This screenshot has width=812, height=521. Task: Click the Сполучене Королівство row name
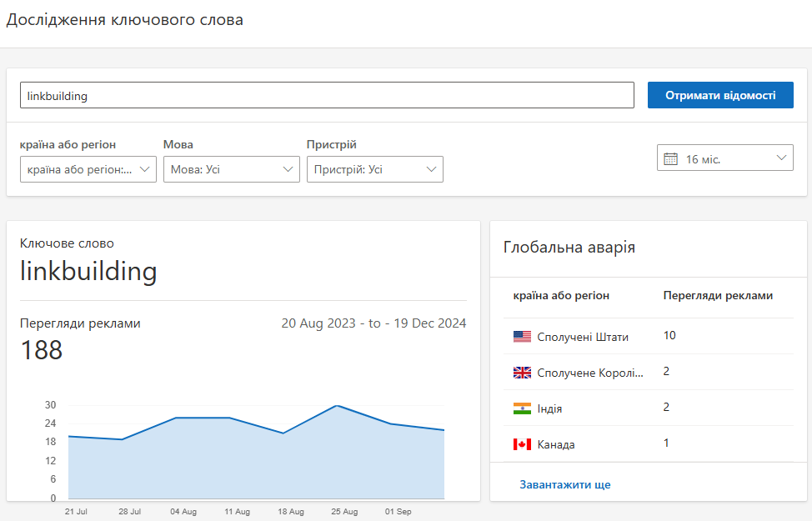pos(590,373)
